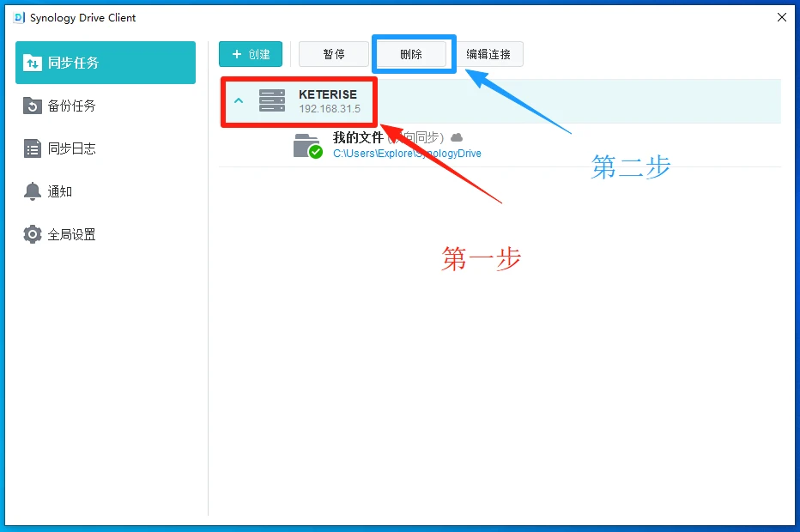The width and height of the screenshot is (800, 532).
Task: Click the 编辑连接 edit connection button
Action: tap(488, 54)
